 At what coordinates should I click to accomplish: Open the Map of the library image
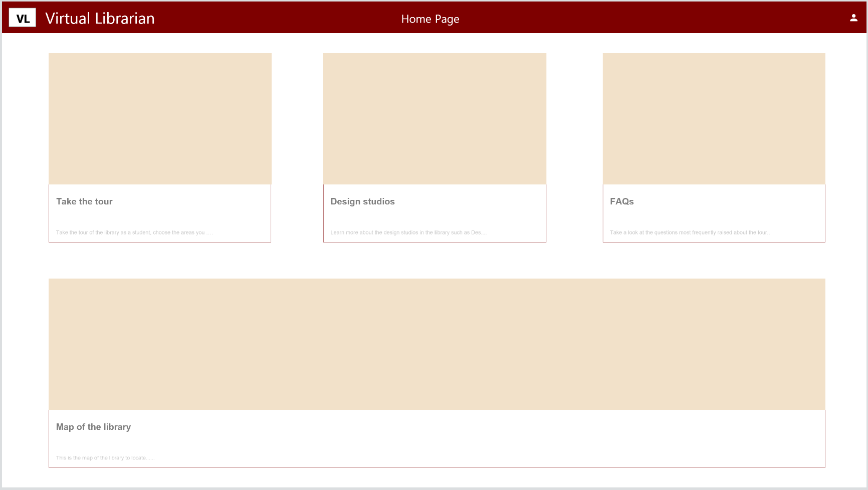[x=437, y=344]
